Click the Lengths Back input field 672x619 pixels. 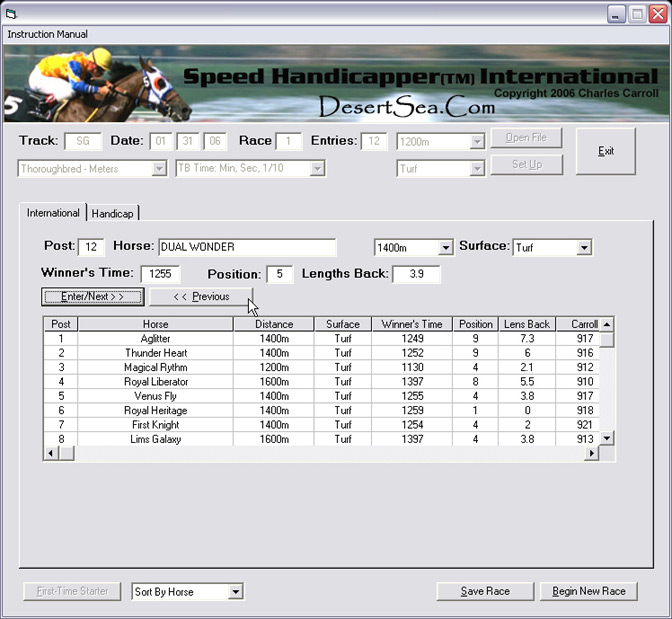[416, 274]
